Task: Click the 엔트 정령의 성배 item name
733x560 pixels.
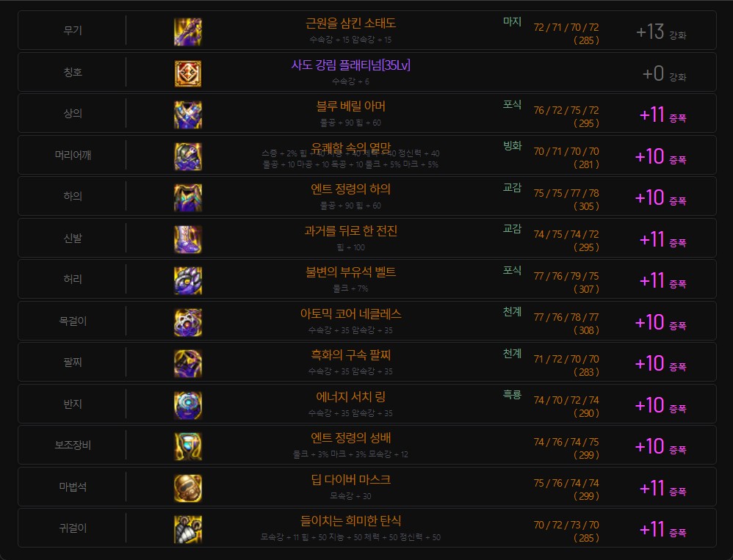Action: (350, 438)
